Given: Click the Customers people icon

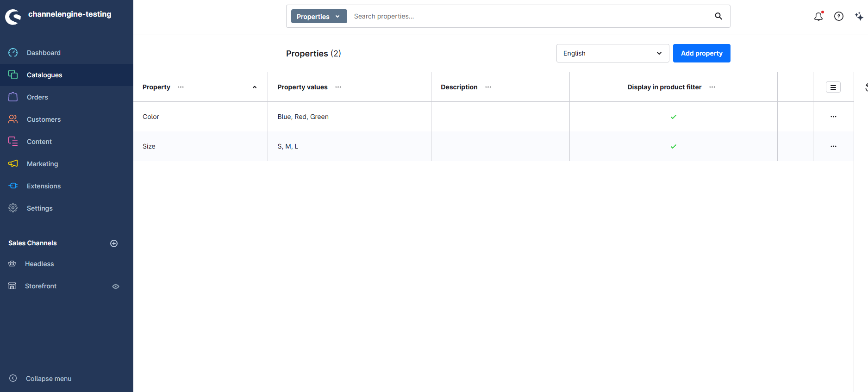Looking at the screenshot, I should click(13, 119).
